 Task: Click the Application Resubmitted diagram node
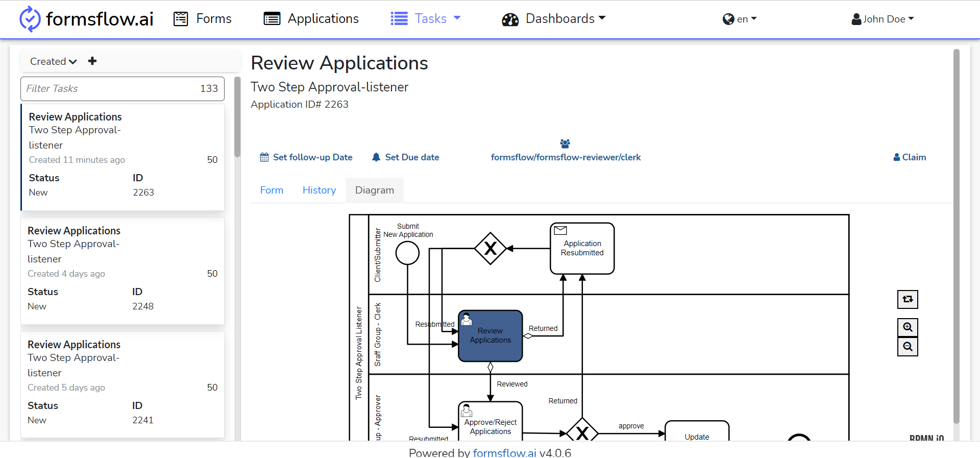582,249
